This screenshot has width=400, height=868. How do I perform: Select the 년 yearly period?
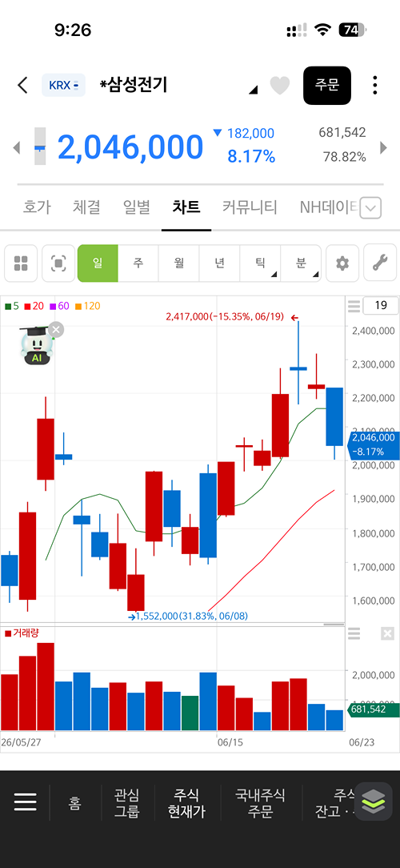(x=219, y=263)
